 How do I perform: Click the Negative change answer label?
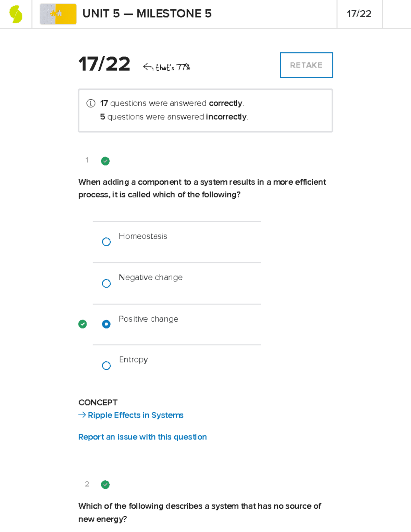[151, 277]
